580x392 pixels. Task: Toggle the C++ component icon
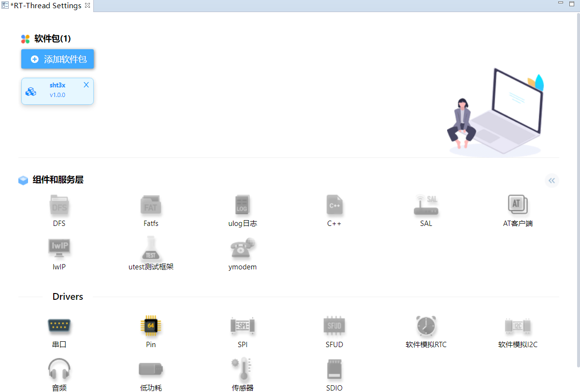click(334, 206)
